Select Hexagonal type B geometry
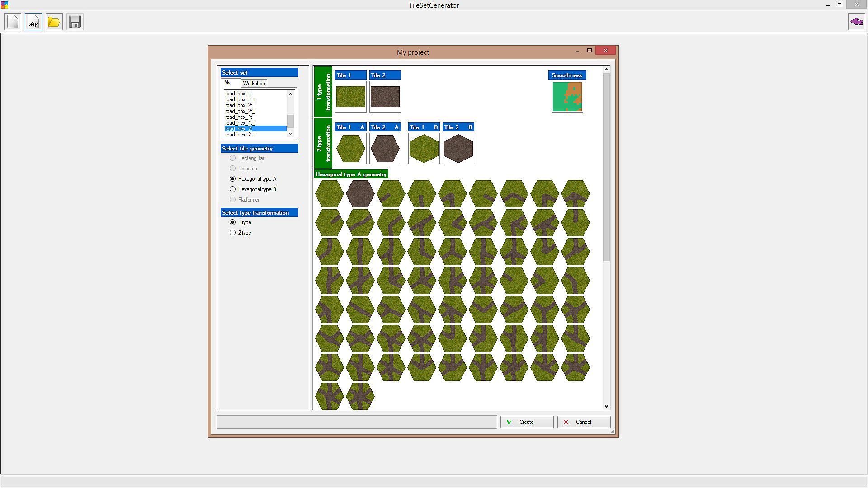 pyautogui.click(x=233, y=189)
